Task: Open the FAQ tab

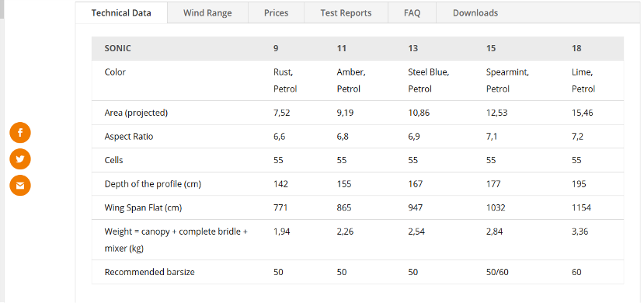Action: coord(412,12)
